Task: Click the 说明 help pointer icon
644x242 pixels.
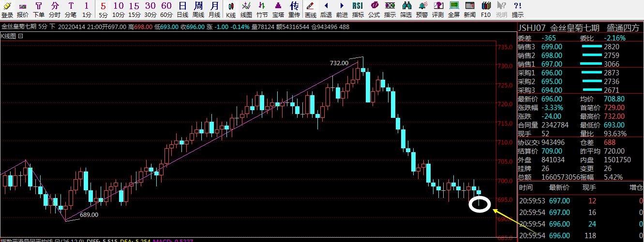Action: pos(501,9)
